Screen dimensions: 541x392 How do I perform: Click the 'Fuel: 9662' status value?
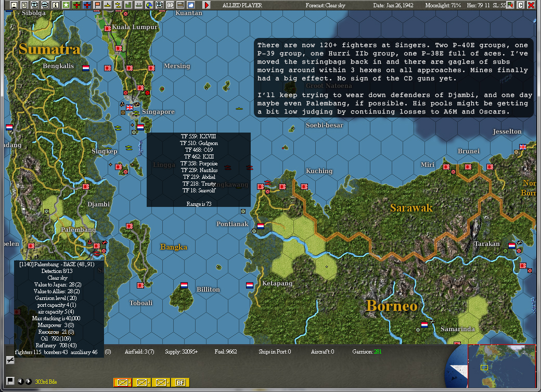[226, 351]
